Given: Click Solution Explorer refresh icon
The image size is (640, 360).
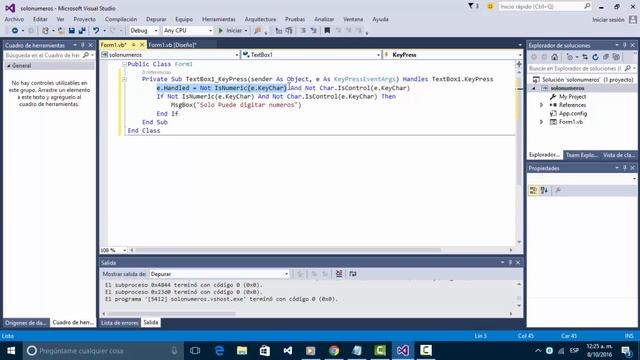Looking at the screenshot, I should (x=596, y=57).
